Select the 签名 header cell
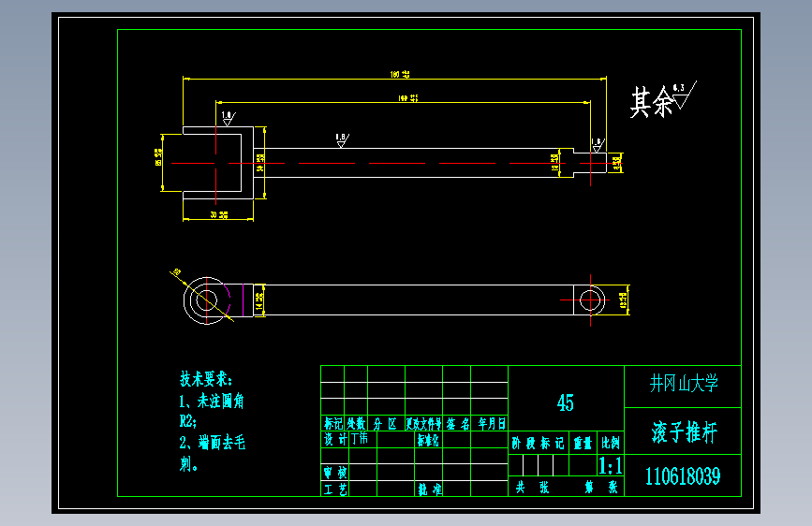The image size is (812, 526). [457, 423]
